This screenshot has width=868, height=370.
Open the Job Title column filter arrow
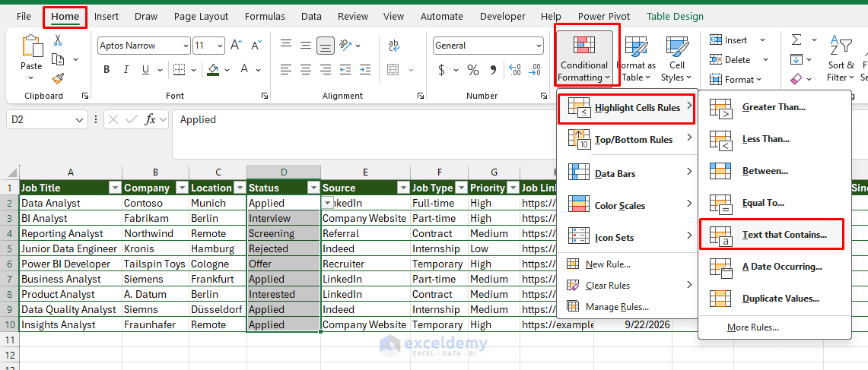tap(115, 188)
